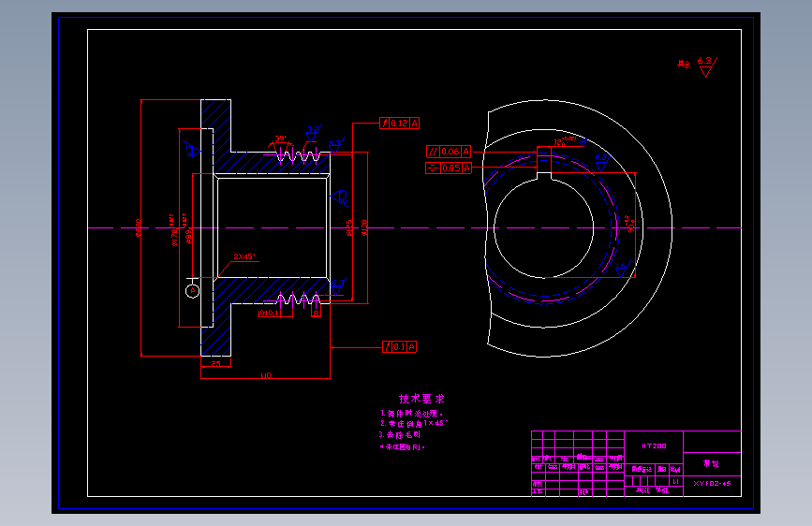Click the overall length dimension below 25
Screen dimensions: 812x526
point(266,376)
